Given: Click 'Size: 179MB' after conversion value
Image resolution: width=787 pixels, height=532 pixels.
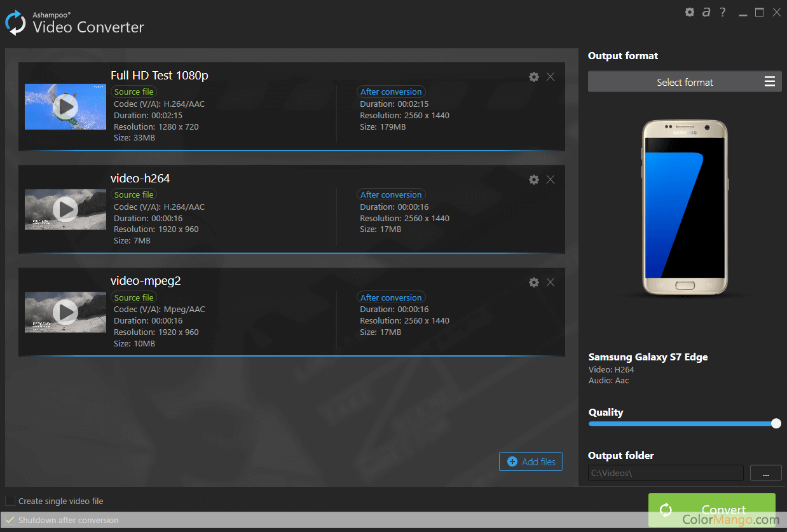Looking at the screenshot, I should (x=383, y=127).
